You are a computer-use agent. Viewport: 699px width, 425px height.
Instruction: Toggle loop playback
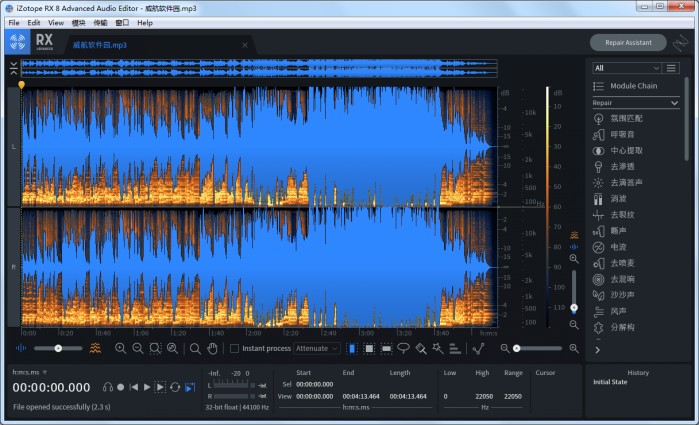tap(175, 387)
